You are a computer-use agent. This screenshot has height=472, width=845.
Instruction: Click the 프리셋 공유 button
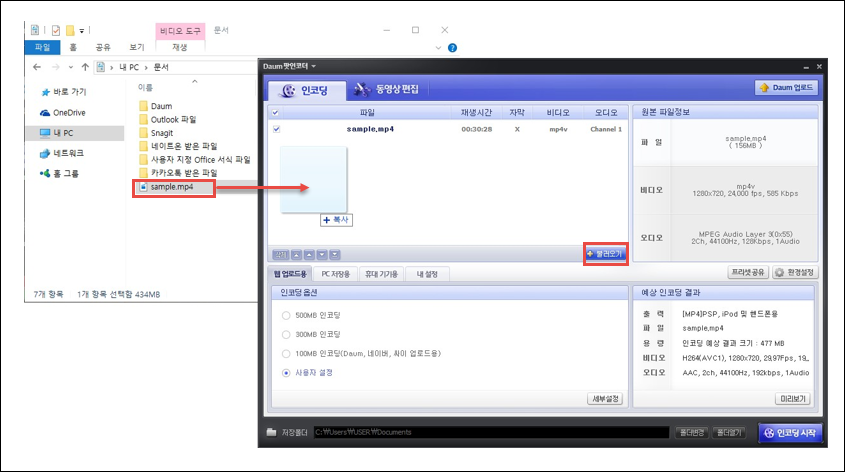point(748,273)
